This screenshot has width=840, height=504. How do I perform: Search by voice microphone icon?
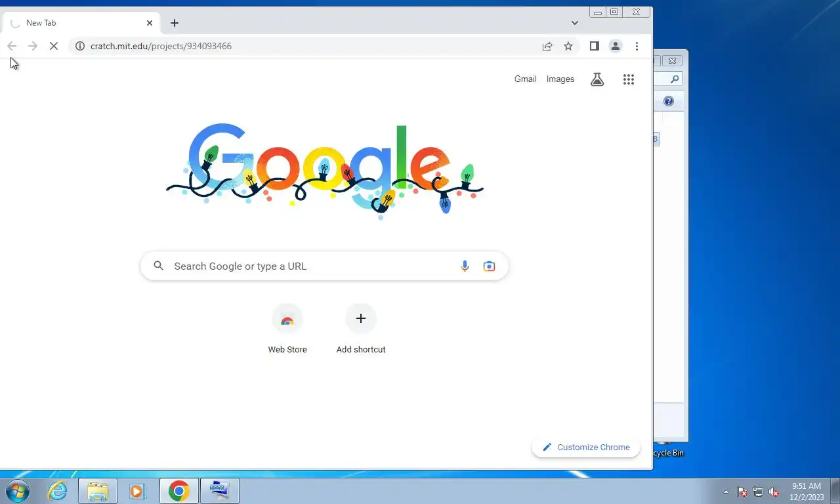(465, 266)
